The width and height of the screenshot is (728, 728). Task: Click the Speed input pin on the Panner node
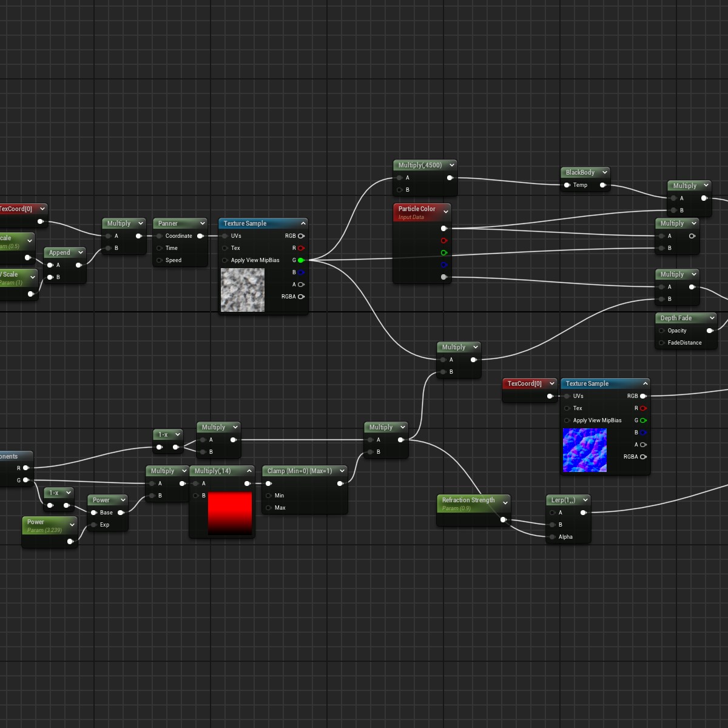click(x=160, y=260)
